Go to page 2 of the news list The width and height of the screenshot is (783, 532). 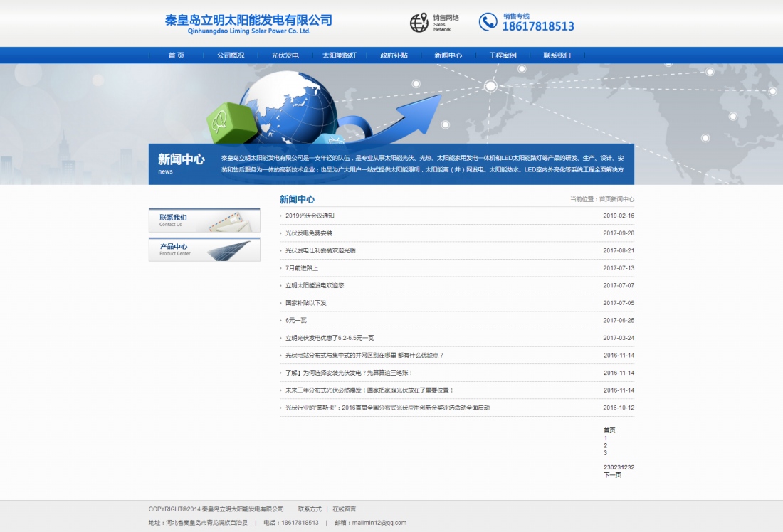[604, 446]
